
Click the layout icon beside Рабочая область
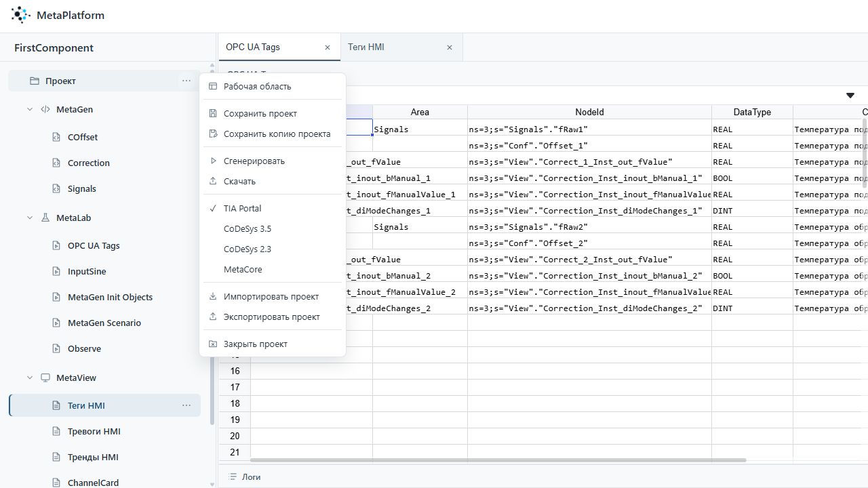[213, 86]
